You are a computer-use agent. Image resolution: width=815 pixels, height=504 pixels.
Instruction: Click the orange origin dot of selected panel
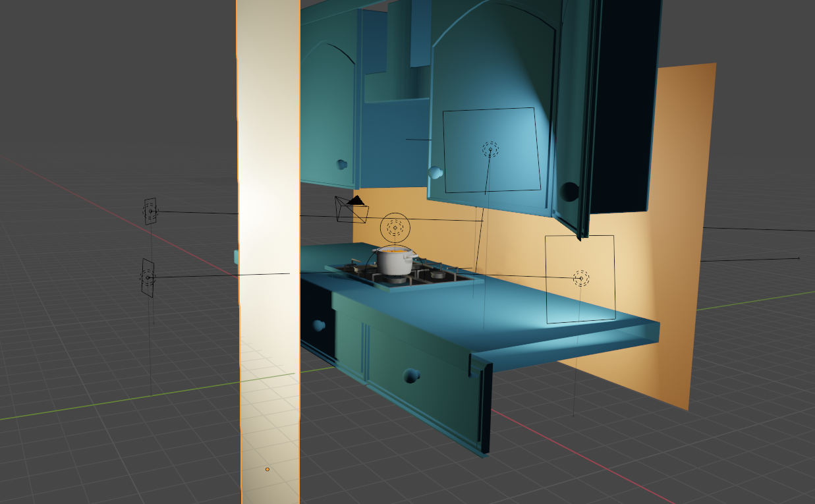[267, 469]
